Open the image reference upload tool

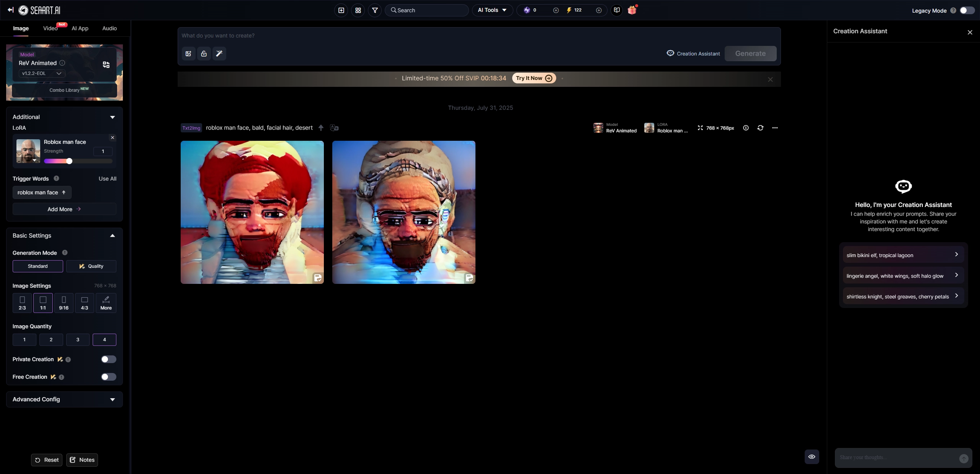[188, 54]
